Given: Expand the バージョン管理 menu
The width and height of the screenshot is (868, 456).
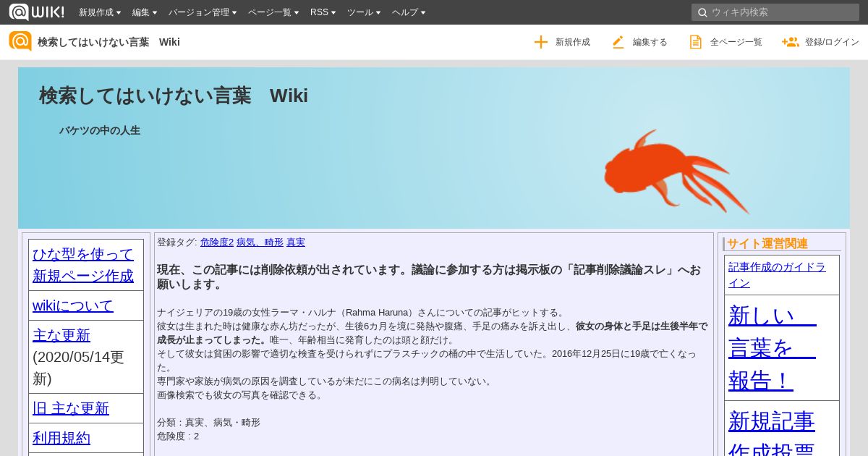Looking at the screenshot, I should 203,12.
